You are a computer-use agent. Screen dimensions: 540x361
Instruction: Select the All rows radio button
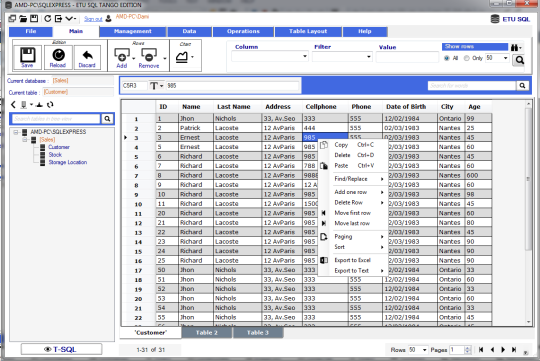447,58
